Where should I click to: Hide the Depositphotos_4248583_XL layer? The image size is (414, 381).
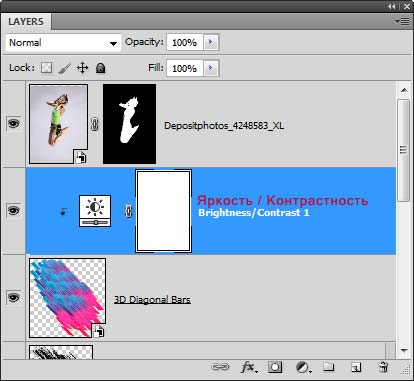click(x=13, y=124)
